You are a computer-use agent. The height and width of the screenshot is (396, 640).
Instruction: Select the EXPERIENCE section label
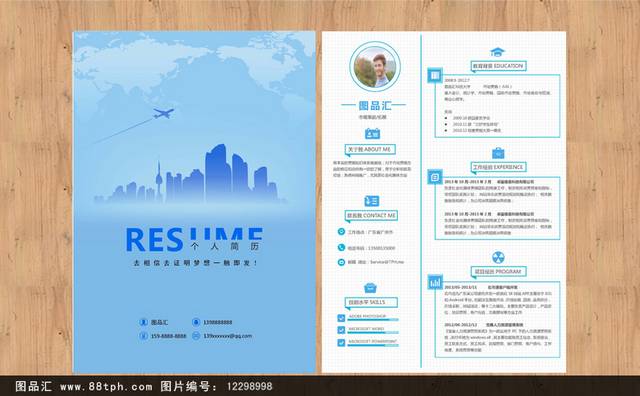(498, 167)
